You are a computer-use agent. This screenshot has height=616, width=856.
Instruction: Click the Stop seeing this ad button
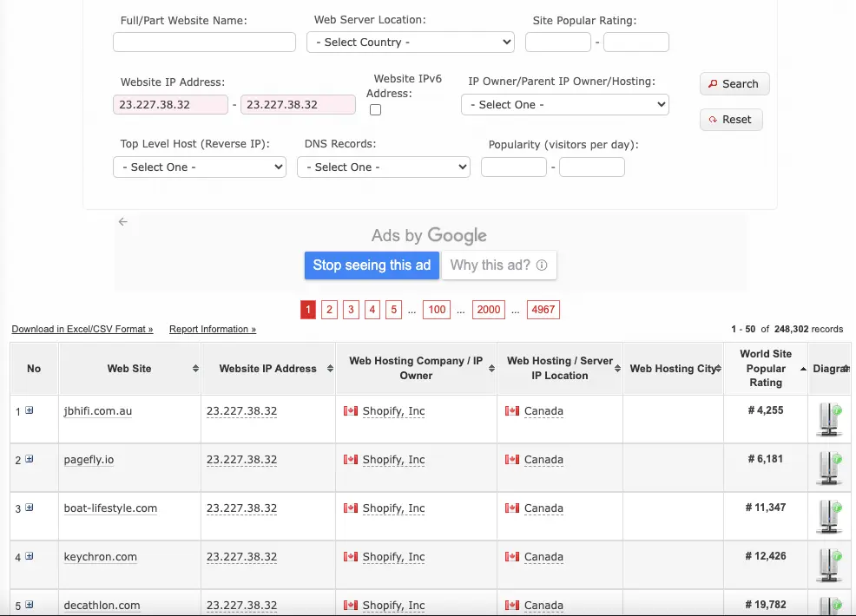372,265
